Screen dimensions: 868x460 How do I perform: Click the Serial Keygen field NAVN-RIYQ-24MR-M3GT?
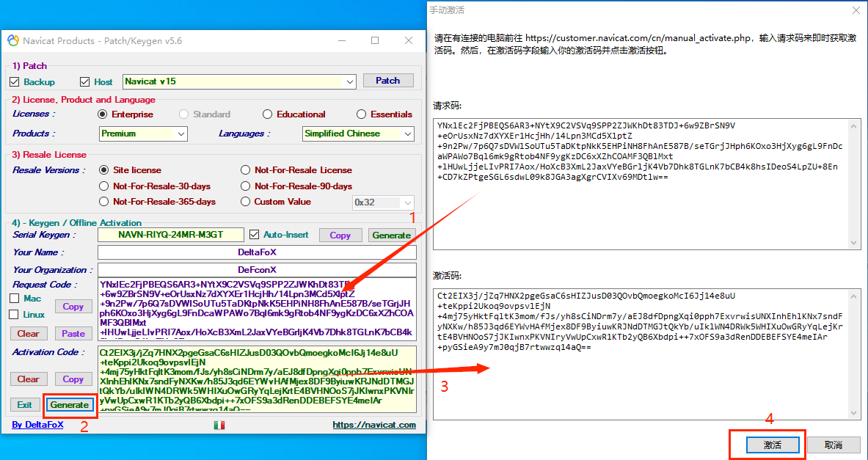pos(170,235)
